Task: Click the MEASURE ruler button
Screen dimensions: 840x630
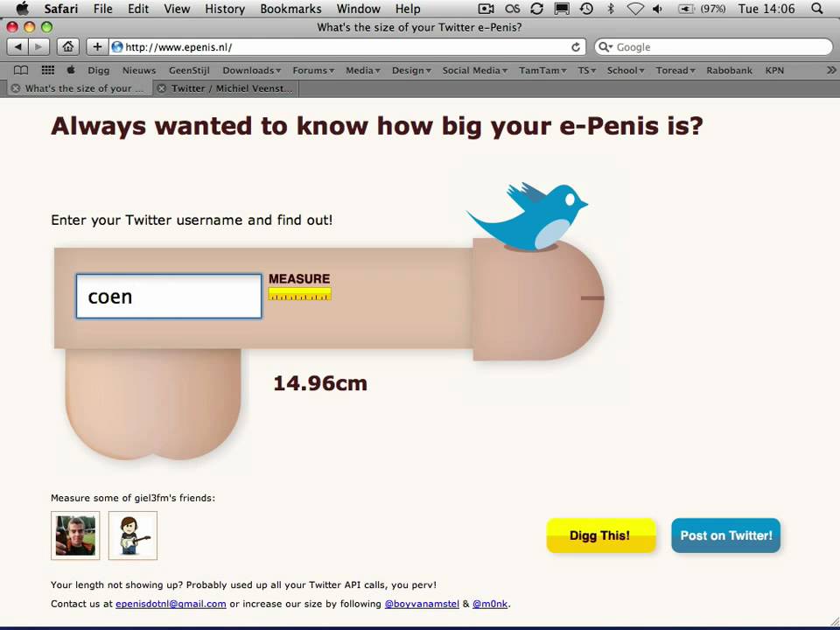Action: 299,287
